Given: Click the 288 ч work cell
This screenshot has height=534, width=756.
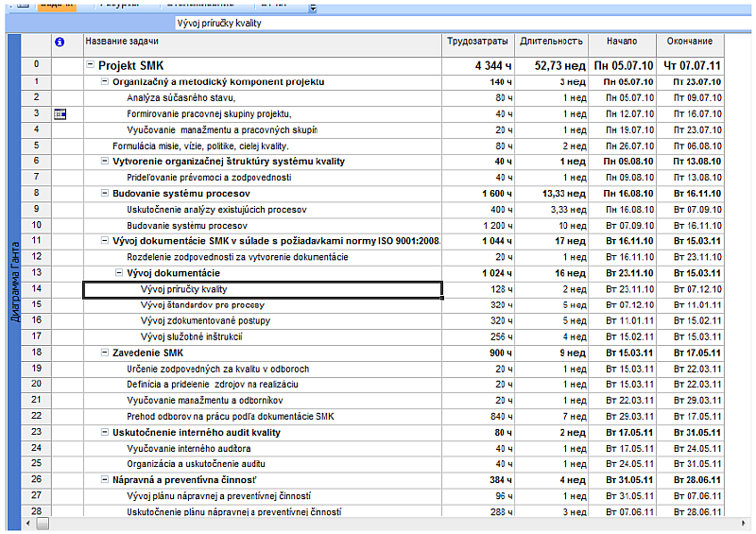Looking at the screenshot, I should pyautogui.click(x=478, y=512).
